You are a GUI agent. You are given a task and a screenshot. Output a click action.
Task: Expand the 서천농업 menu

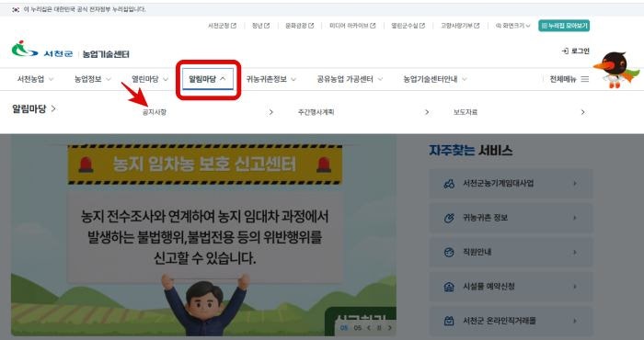[35, 79]
